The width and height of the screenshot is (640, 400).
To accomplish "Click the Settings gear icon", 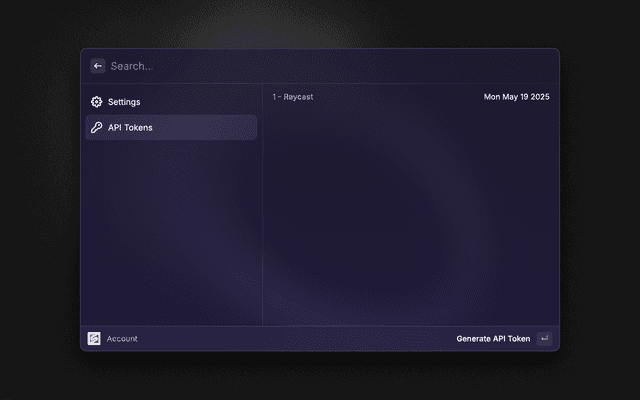I will pyautogui.click(x=97, y=102).
